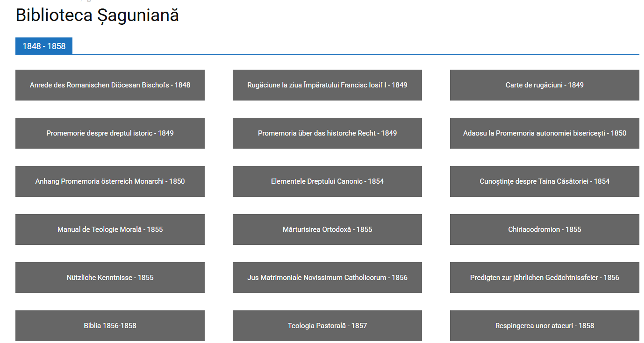644x343 pixels.
Task: Click the Biblioteca Șaguniană heading
Action: [97, 15]
